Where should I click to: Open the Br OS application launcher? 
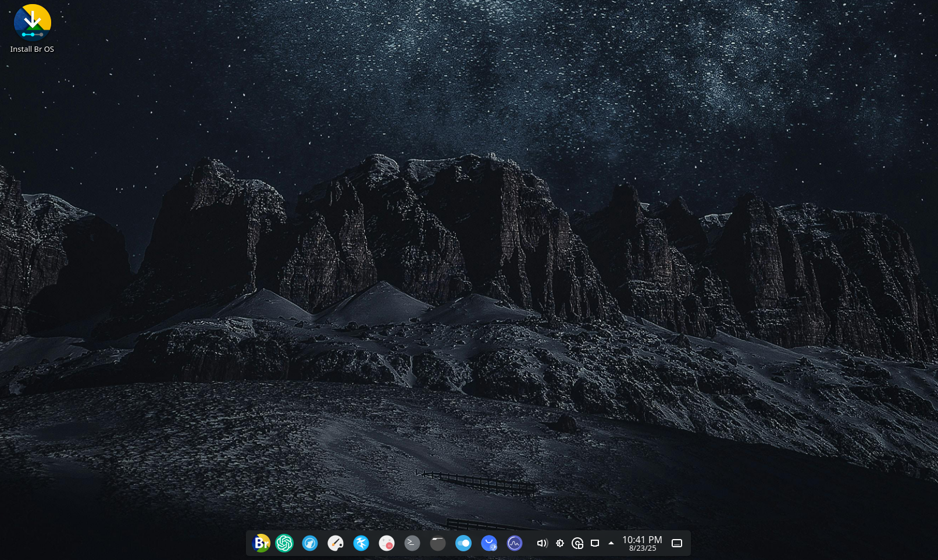[262, 543]
